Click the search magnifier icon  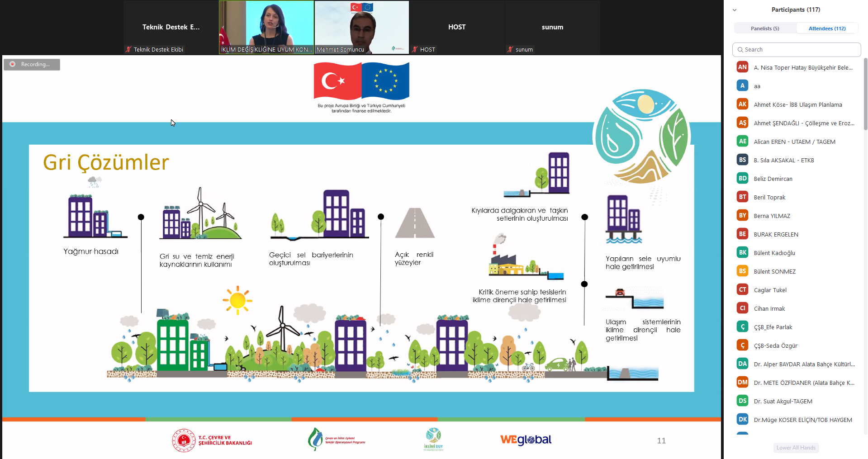click(x=740, y=50)
